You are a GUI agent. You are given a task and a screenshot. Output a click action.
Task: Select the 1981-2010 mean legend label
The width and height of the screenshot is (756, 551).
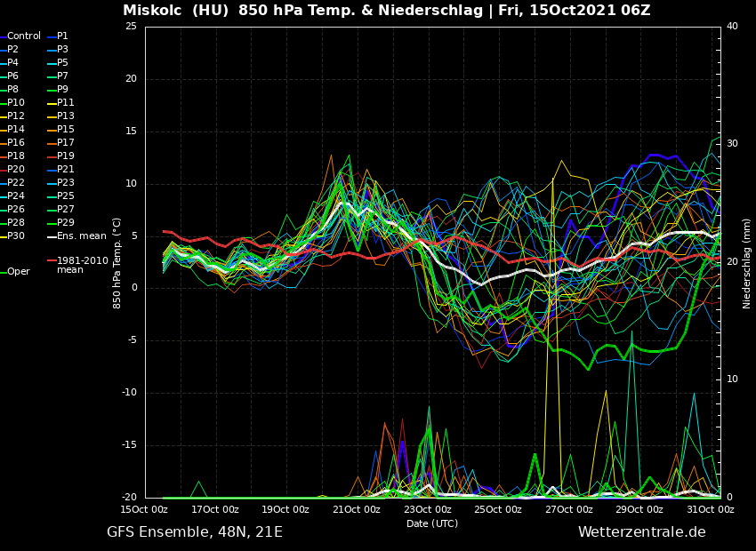[x=82, y=265]
